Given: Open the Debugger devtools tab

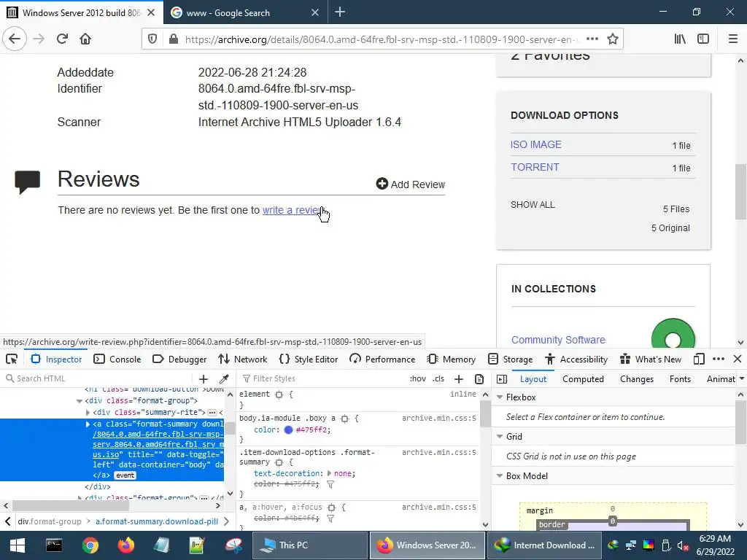Looking at the screenshot, I should 179,359.
